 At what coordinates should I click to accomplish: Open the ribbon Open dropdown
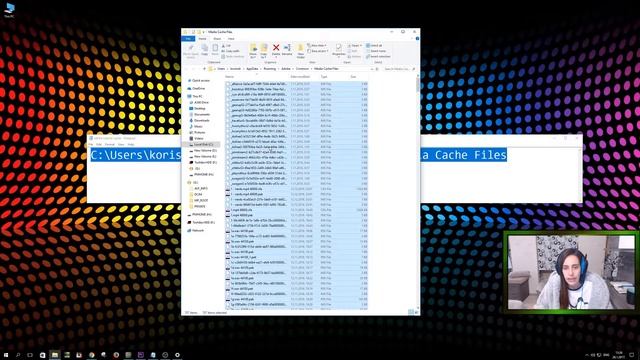355,45
